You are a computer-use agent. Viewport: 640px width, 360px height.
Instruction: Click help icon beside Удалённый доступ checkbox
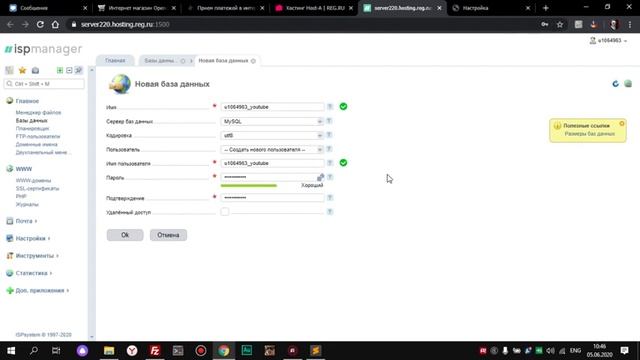pyautogui.click(x=330, y=211)
